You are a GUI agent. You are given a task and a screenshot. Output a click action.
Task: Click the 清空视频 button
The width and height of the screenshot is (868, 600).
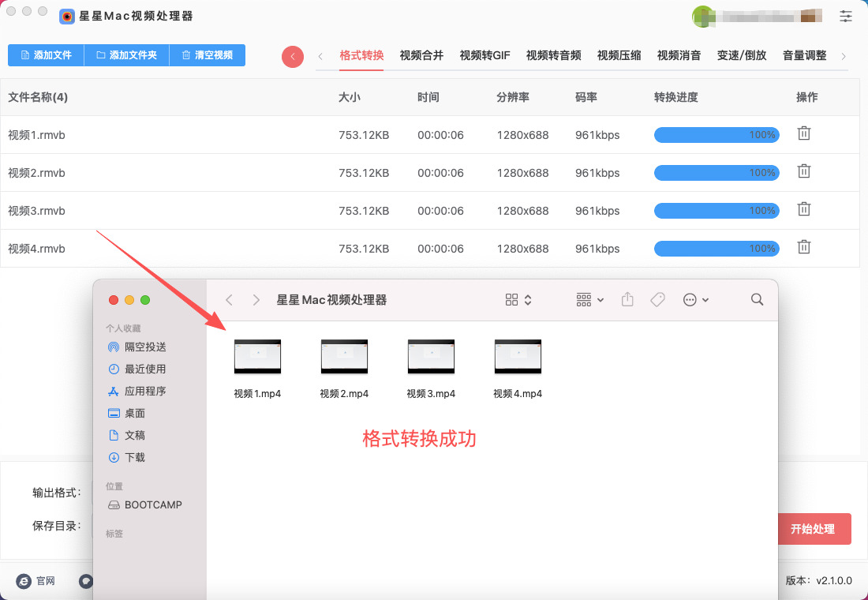[207, 55]
